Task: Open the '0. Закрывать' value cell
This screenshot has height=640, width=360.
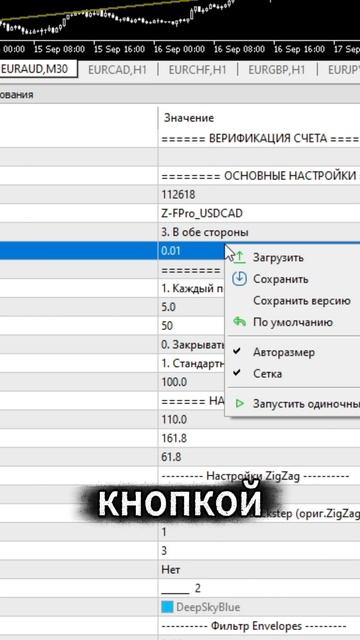Action: pos(192,344)
